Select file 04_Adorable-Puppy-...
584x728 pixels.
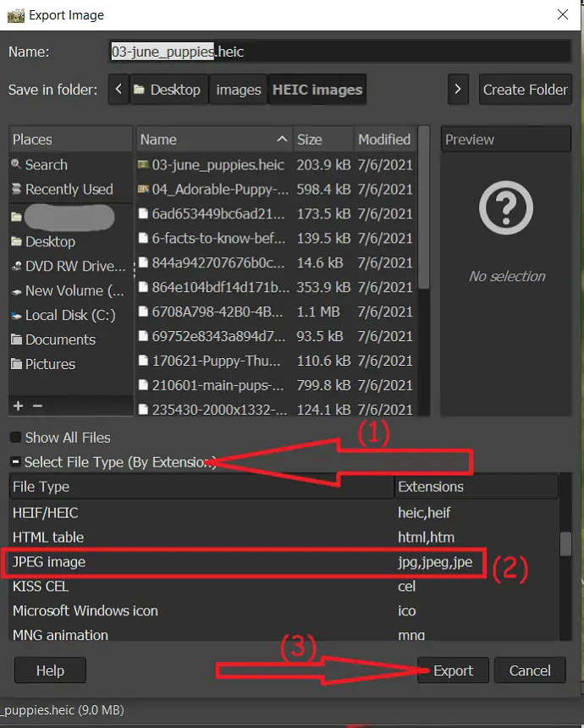click(x=276, y=189)
